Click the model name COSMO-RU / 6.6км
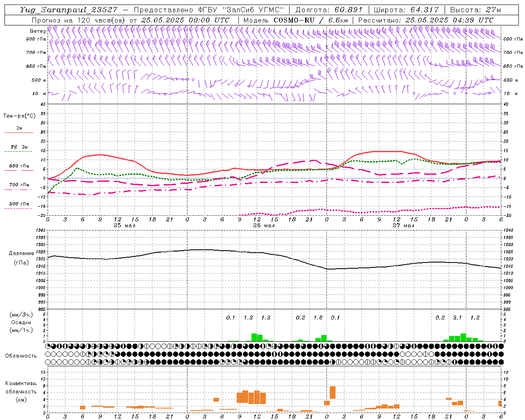Viewport: 525px width, 420px height. point(311,20)
